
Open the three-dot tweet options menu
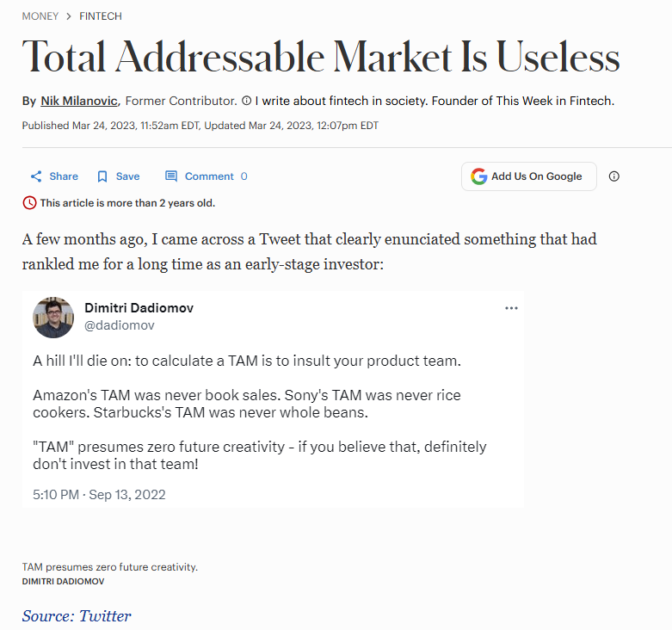tap(511, 308)
